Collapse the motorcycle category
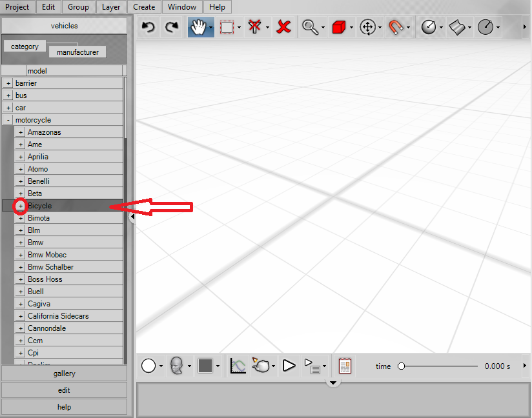 click(x=8, y=120)
